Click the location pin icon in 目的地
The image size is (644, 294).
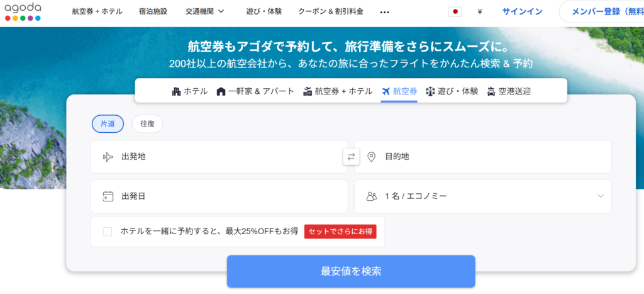[371, 157]
